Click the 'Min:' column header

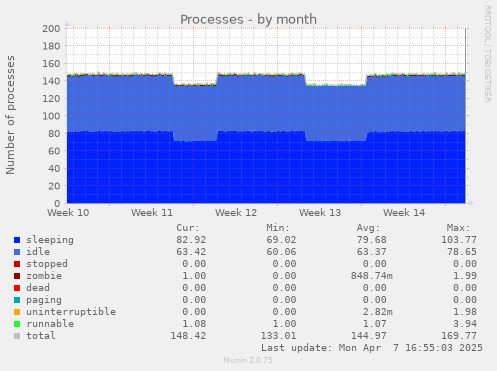278,228
